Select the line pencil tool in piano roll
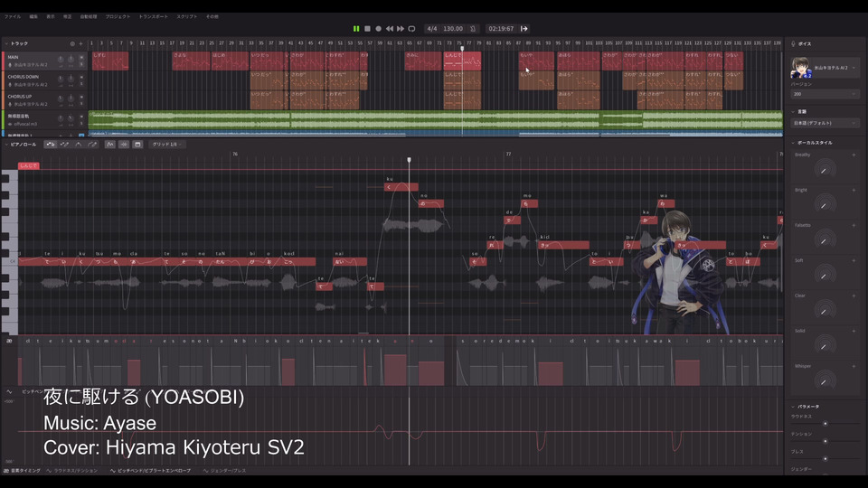 [92, 145]
